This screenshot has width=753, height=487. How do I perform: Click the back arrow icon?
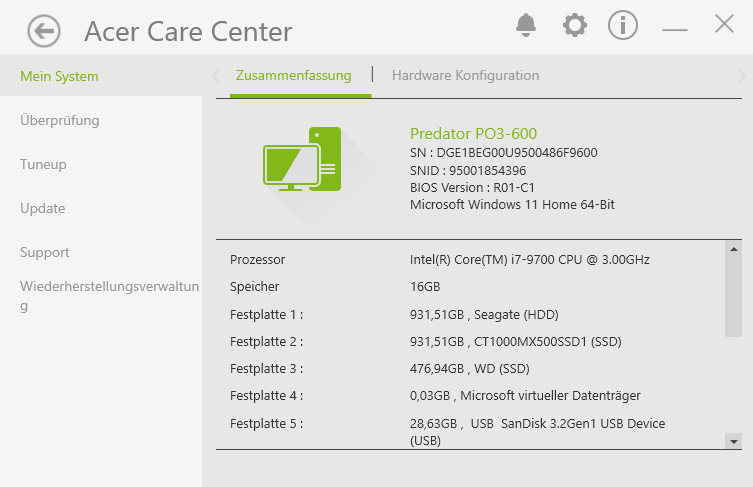click(44, 31)
